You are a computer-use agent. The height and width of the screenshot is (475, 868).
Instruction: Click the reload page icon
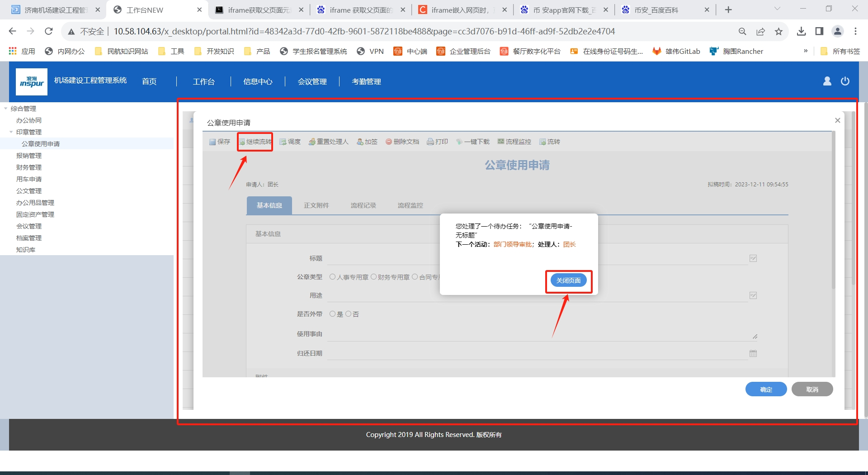(x=49, y=31)
